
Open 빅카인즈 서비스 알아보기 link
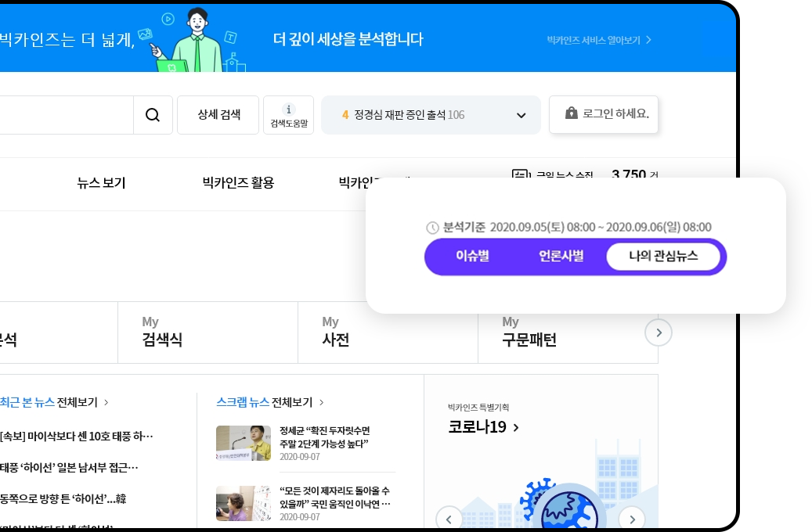click(599, 40)
